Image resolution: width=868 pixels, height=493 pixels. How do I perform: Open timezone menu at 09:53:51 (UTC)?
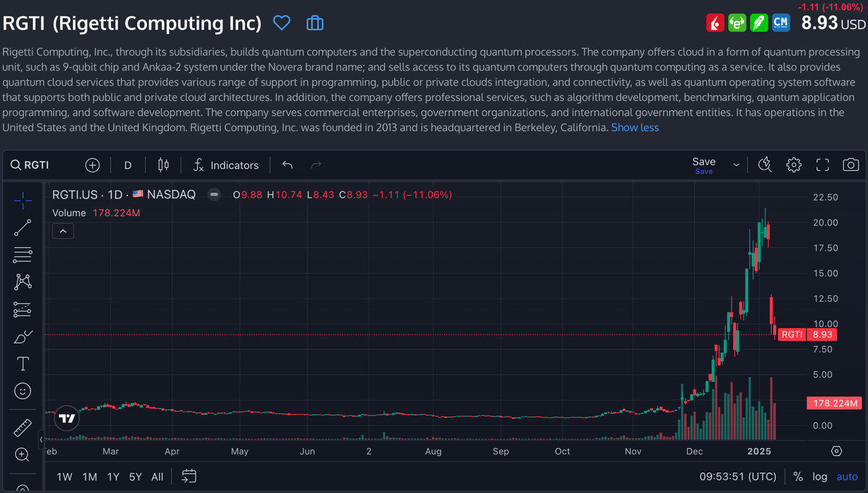point(738,477)
